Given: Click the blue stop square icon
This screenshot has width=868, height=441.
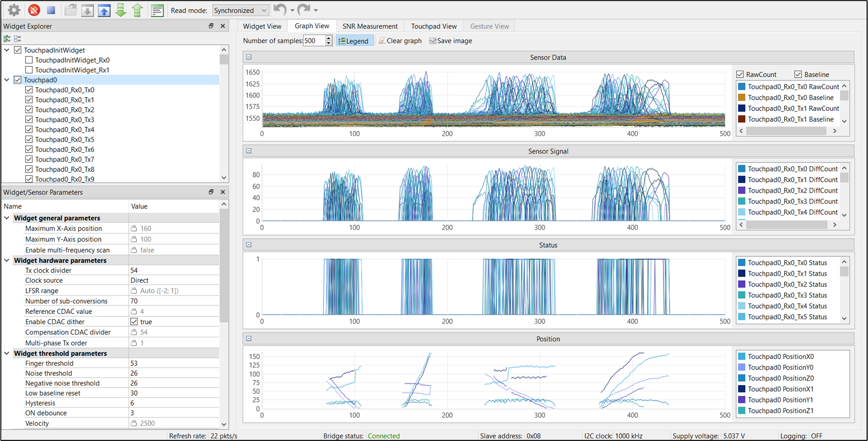Looking at the screenshot, I should (x=51, y=10).
